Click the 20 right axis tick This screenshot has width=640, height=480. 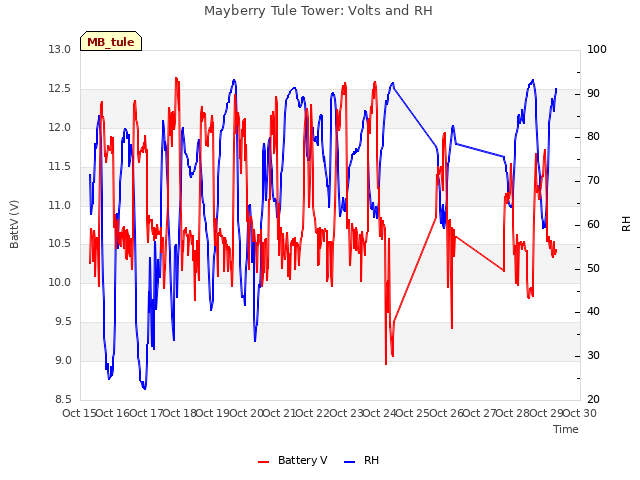coord(593,399)
